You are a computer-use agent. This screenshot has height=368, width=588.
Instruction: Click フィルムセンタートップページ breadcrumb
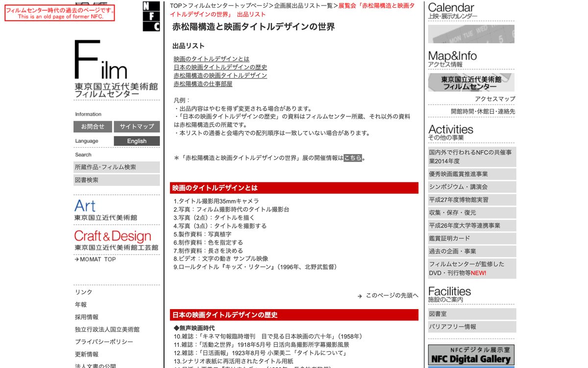click(x=228, y=6)
